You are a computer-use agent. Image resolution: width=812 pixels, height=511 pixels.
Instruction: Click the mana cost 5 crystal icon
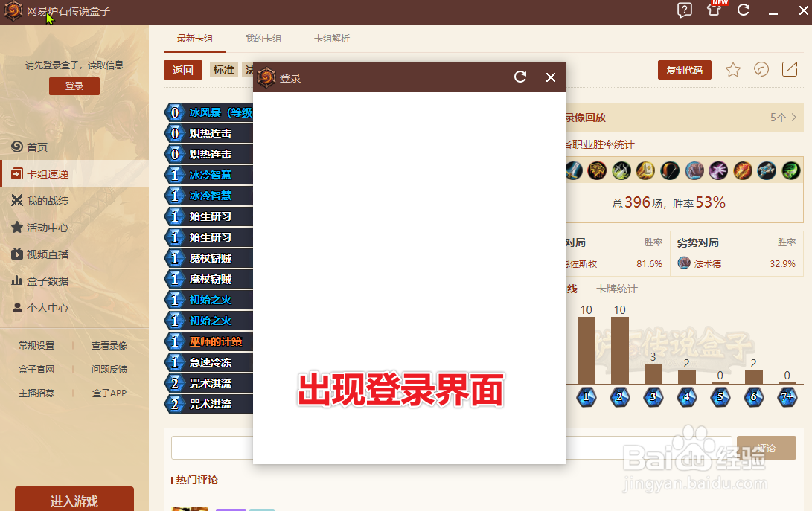(x=720, y=397)
